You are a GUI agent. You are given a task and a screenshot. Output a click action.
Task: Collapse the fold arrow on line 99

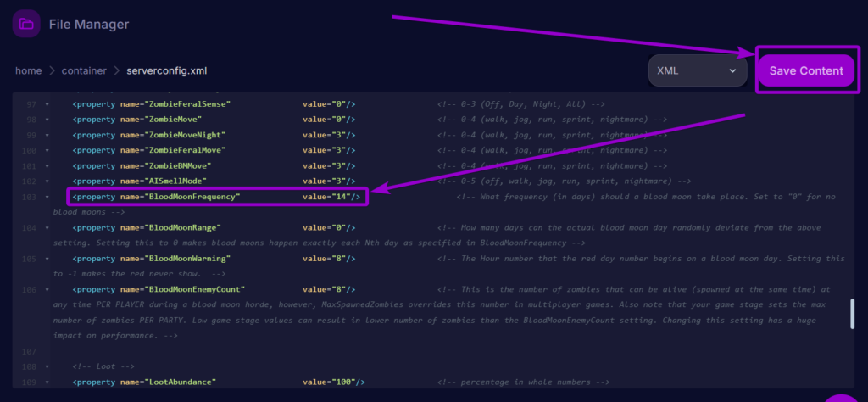(47, 135)
